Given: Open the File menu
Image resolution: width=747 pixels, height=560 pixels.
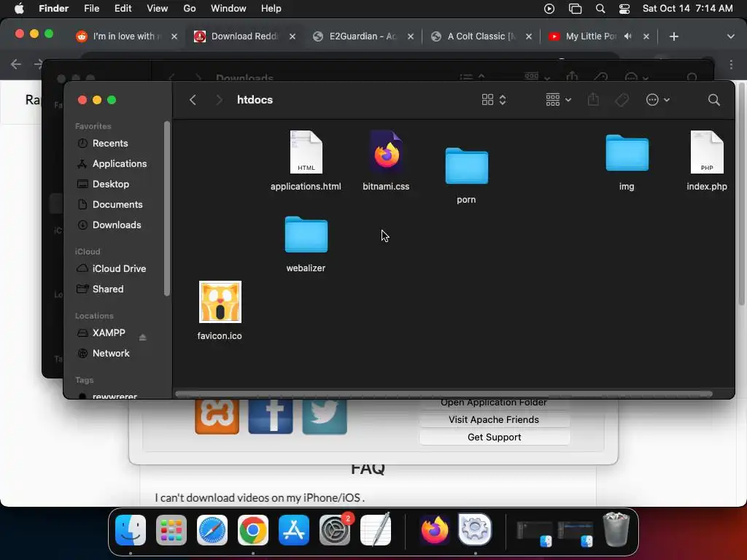Looking at the screenshot, I should point(91,9).
